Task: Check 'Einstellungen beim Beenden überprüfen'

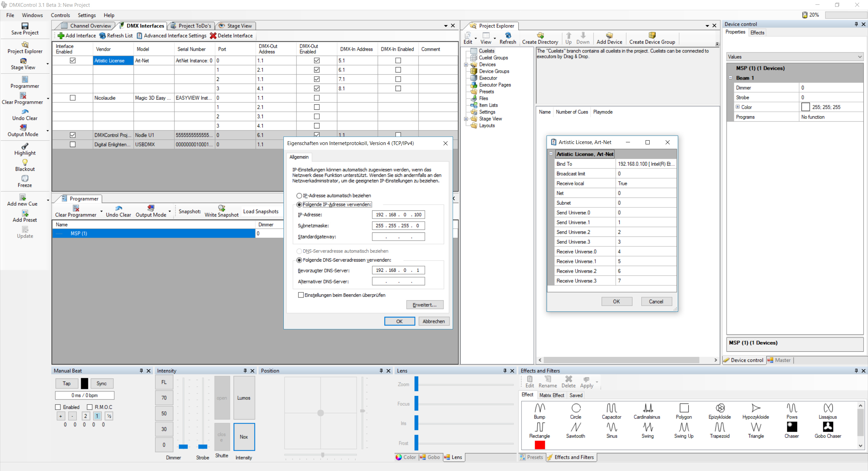Action: pos(301,295)
